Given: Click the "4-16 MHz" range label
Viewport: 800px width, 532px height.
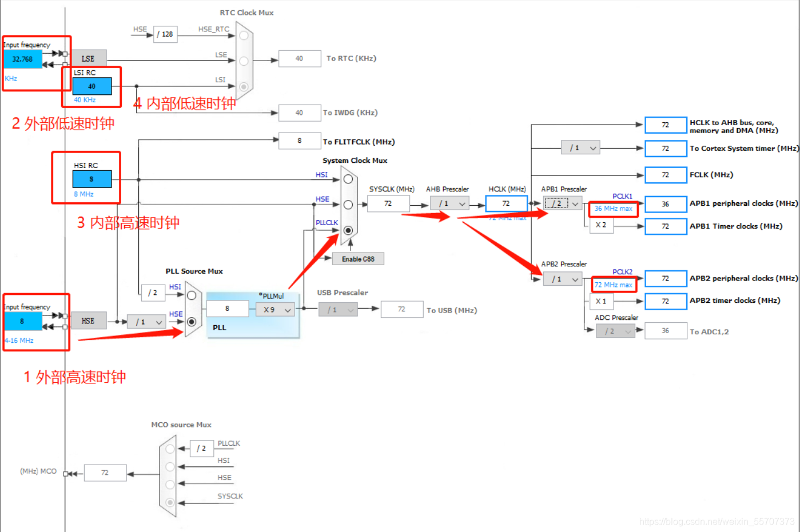Looking at the screenshot, I should [x=19, y=341].
